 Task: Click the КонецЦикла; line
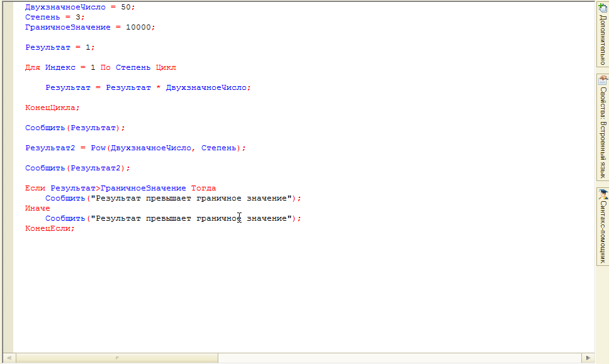click(52, 108)
